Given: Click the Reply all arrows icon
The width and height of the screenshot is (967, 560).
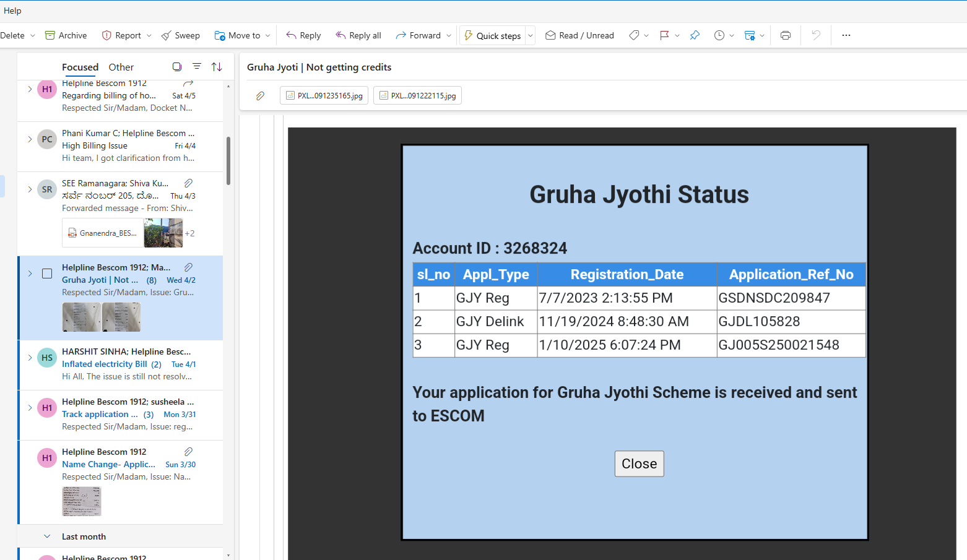Looking at the screenshot, I should [x=340, y=35].
